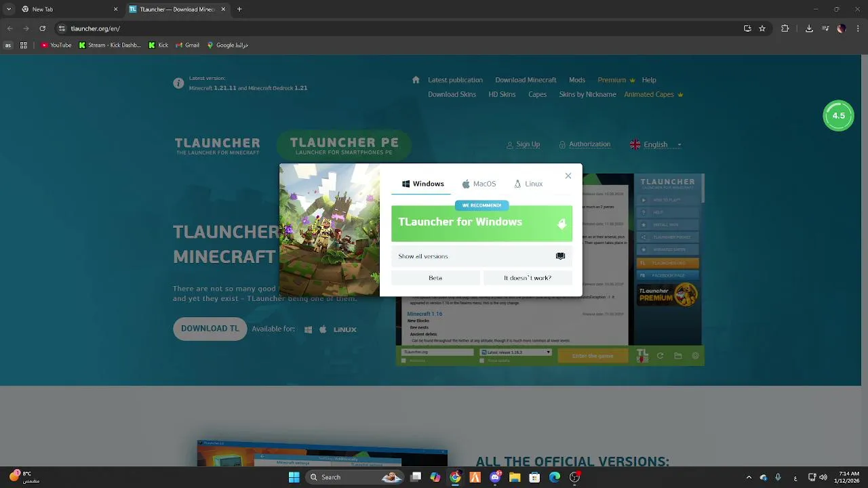Click the LINUX label next to Available for
This screenshot has width=868, height=488.
344,329
